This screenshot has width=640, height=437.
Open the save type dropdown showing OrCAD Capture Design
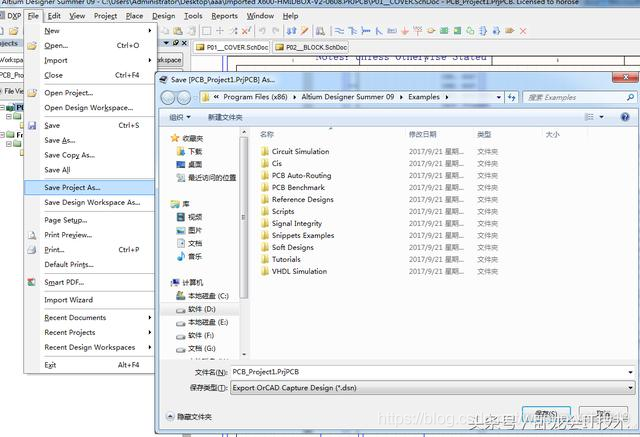[433, 388]
